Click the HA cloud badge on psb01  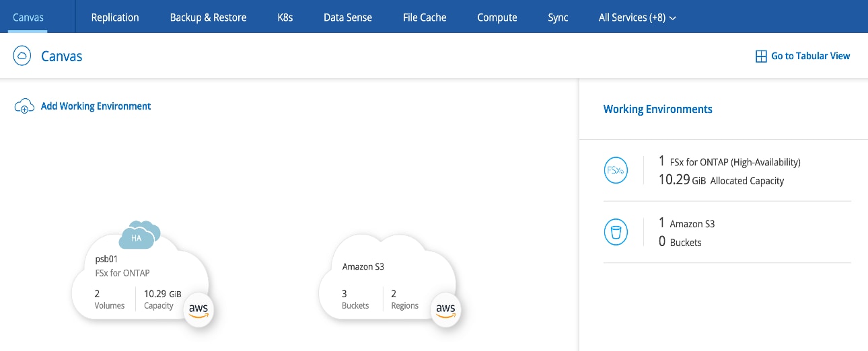(x=138, y=235)
